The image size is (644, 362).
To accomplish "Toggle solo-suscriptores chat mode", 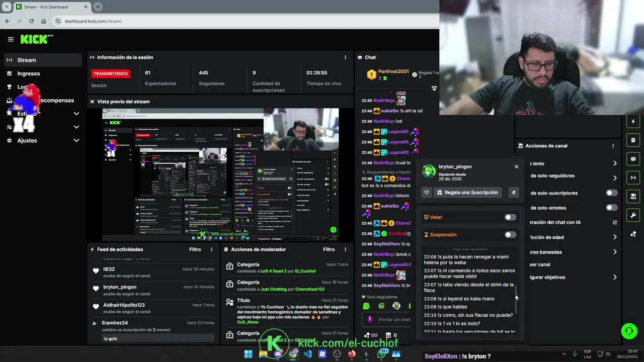I will pos(611,193).
